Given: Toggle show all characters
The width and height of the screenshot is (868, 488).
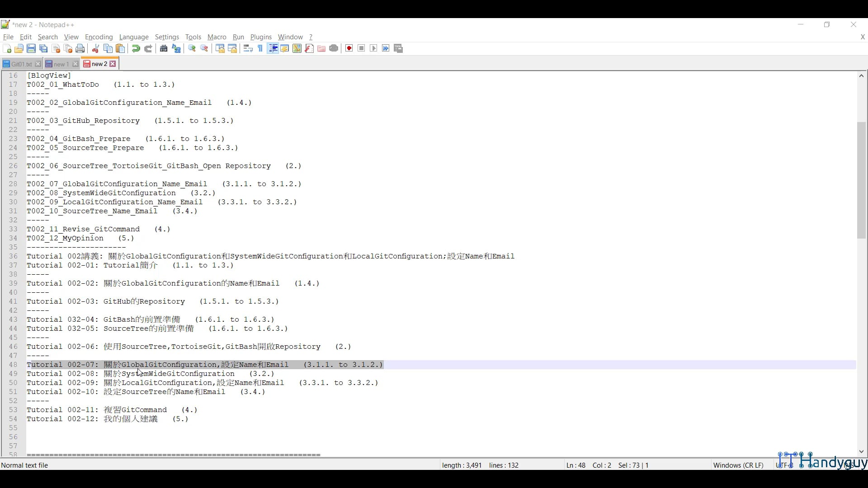Looking at the screenshot, I should (x=260, y=48).
